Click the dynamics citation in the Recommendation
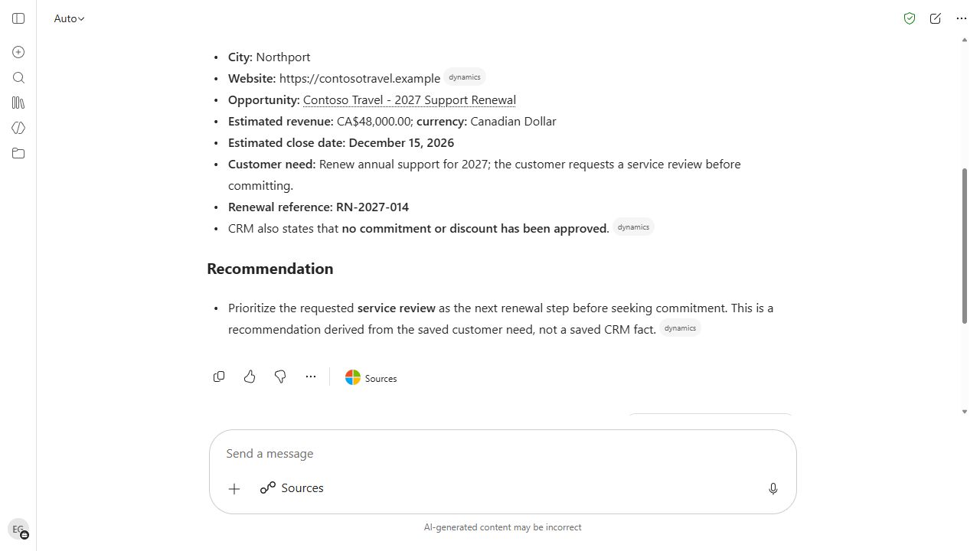Image resolution: width=980 pixels, height=551 pixels. tap(680, 328)
